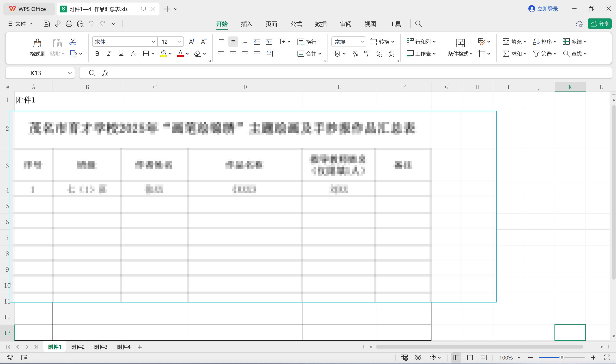This screenshot has height=364, width=616.
Task: Toggle Underline formatting
Action: click(x=121, y=53)
